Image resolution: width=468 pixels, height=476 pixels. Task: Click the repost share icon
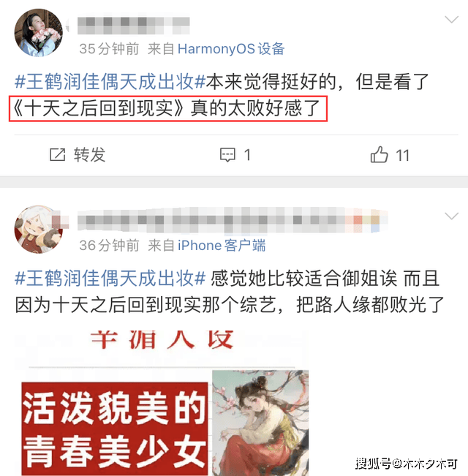click(x=57, y=155)
